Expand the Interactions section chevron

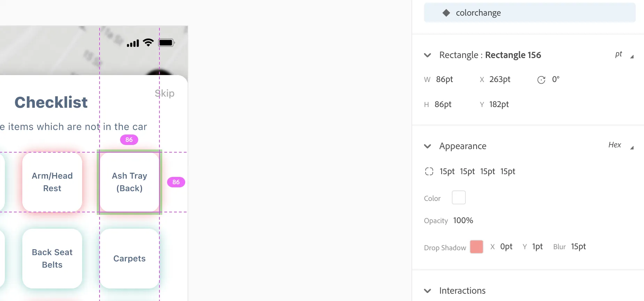(427, 291)
